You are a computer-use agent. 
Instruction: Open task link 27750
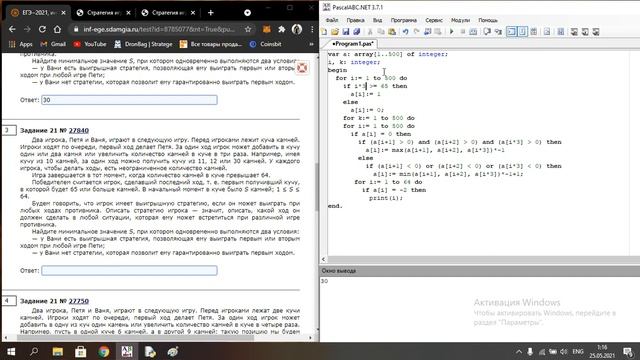(x=79, y=301)
